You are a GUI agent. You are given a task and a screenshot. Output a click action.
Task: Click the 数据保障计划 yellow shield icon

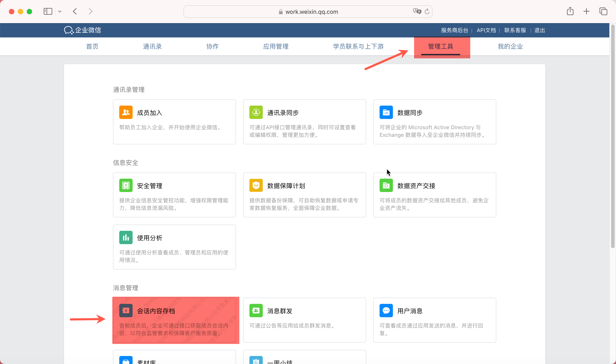[x=256, y=185]
